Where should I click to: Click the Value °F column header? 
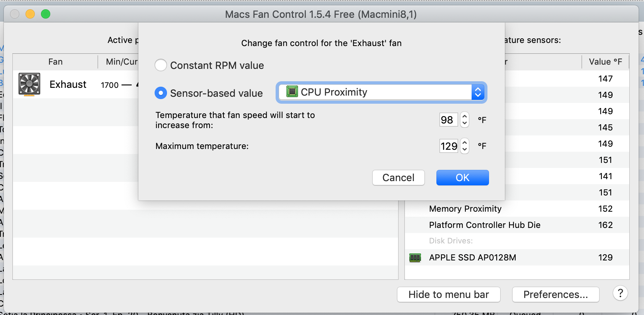[605, 62]
